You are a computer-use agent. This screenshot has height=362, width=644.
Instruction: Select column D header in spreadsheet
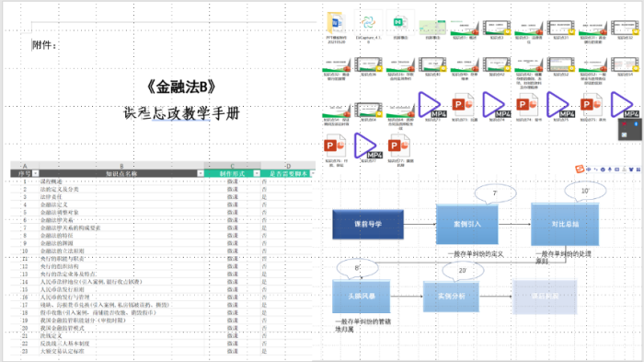(288, 166)
